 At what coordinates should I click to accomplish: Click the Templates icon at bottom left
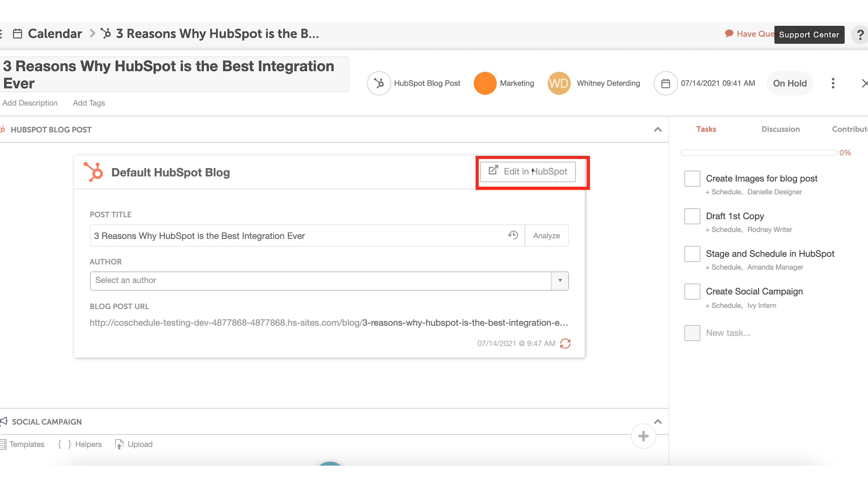tap(4, 444)
